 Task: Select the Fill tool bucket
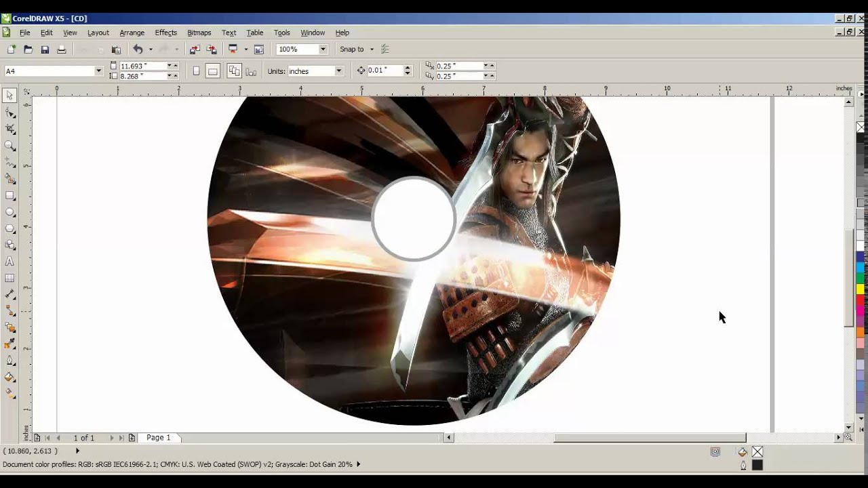pyautogui.click(x=10, y=378)
